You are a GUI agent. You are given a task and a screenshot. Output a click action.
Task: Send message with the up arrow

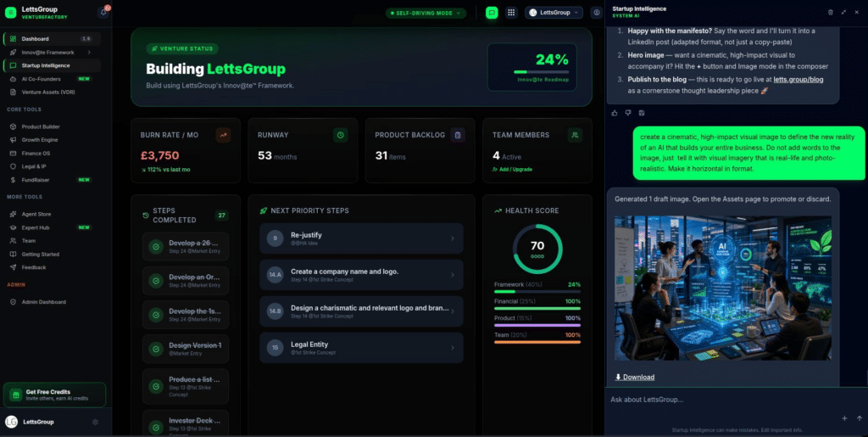tap(860, 418)
